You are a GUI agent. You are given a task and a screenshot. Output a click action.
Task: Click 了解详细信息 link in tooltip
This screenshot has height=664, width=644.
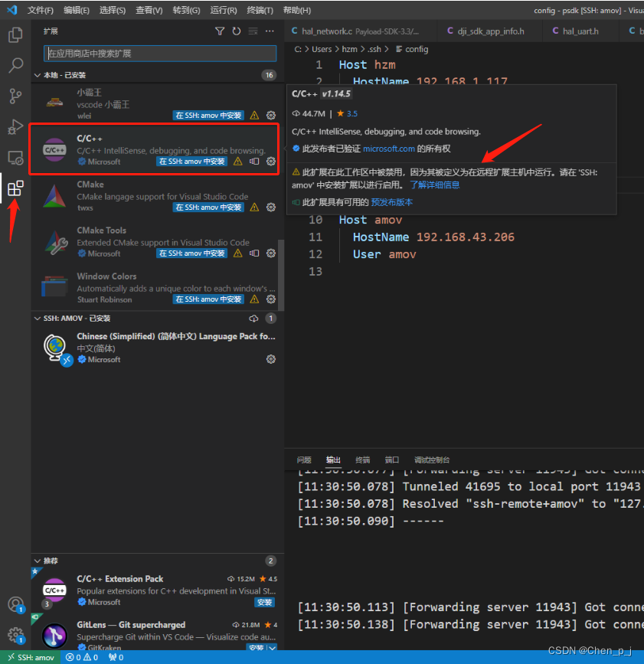point(435,185)
